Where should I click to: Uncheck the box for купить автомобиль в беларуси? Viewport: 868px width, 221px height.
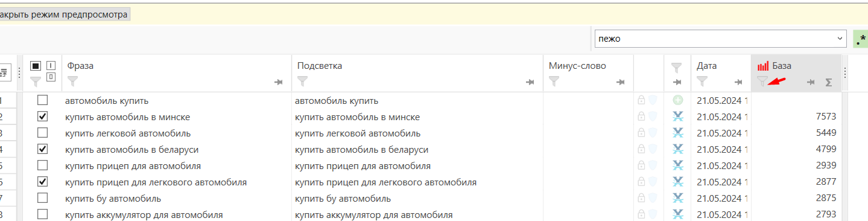pyautogui.click(x=42, y=149)
